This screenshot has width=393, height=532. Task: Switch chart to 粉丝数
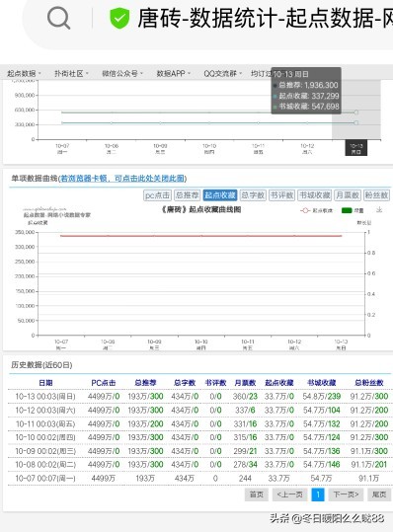tap(376, 195)
